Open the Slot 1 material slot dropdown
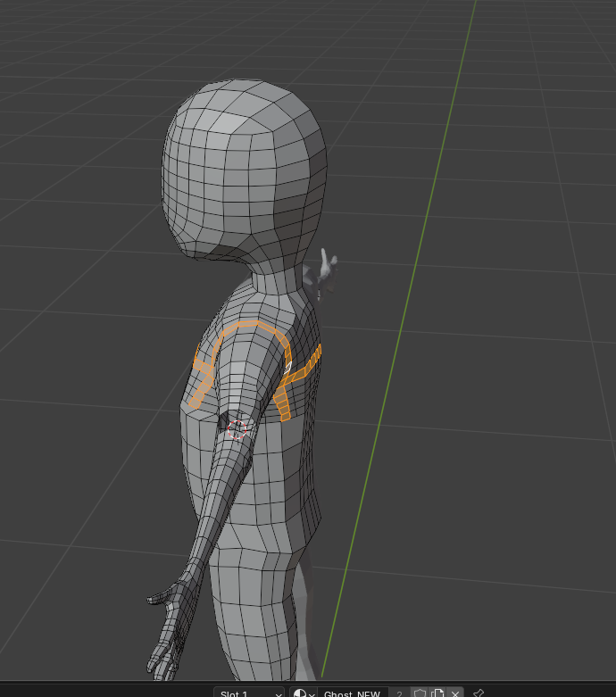This screenshot has height=697, width=616. (248, 693)
